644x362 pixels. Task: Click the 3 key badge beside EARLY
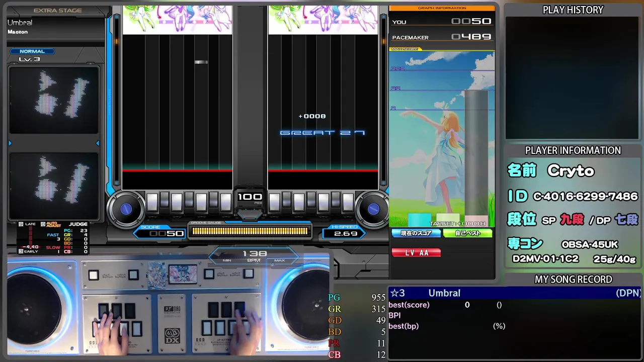click(21, 251)
